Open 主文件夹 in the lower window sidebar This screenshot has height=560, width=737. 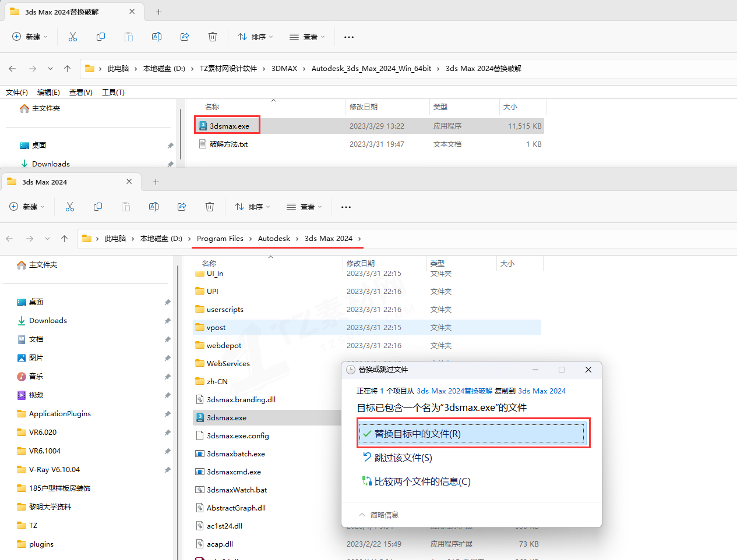tap(37, 265)
